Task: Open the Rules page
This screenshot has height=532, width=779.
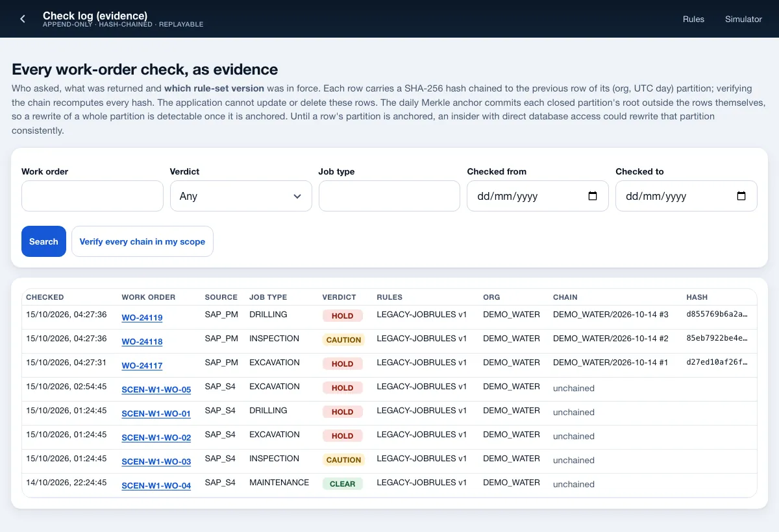Action: (693, 19)
